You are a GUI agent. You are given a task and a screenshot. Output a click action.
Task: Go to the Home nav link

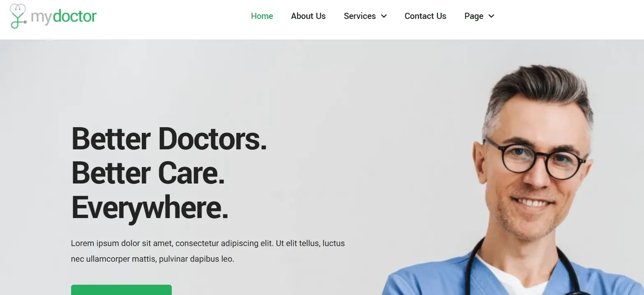click(262, 16)
